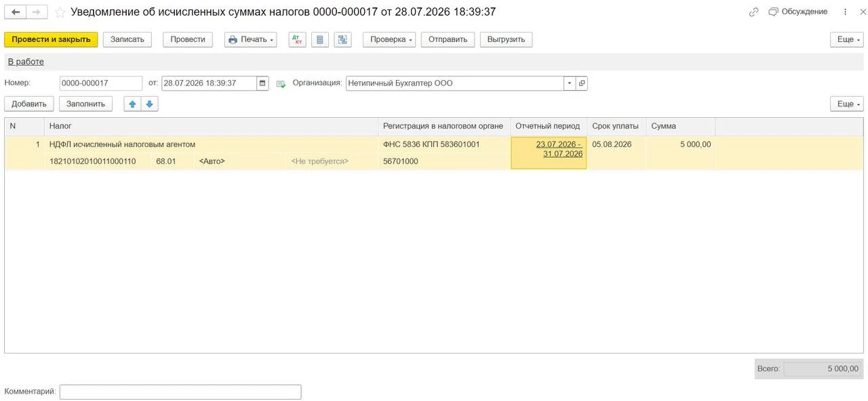Click the Отправить button
The height and width of the screenshot is (401, 868).
click(448, 39)
